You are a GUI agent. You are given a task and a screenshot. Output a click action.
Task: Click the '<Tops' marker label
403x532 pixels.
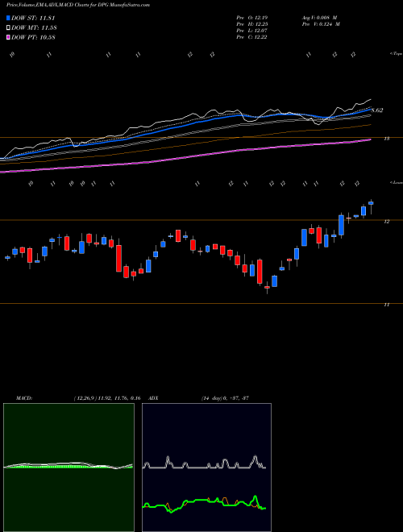click(396, 54)
